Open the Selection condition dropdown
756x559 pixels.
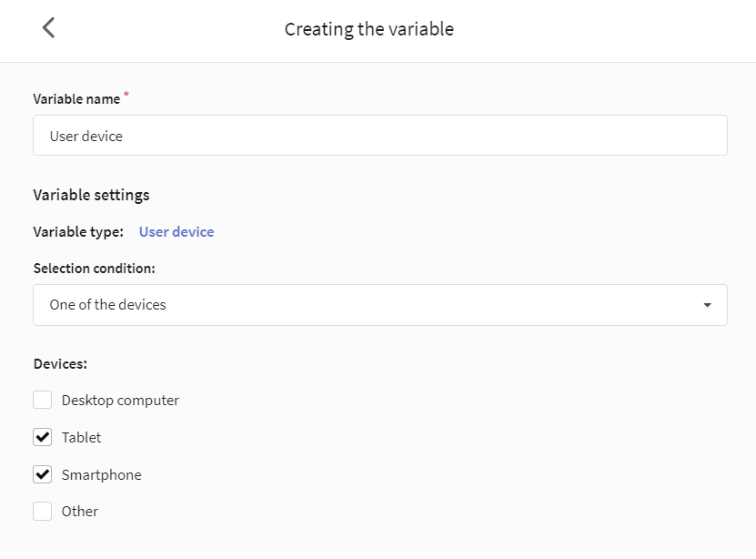click(x=380, y=305)
